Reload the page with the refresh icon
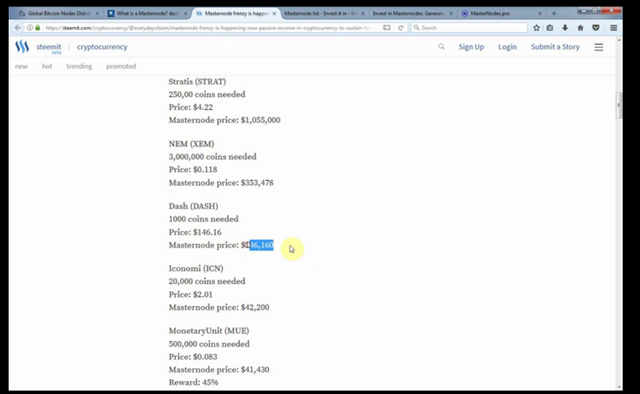Screen dimensions: 640x394 click(x=400, y=28)
